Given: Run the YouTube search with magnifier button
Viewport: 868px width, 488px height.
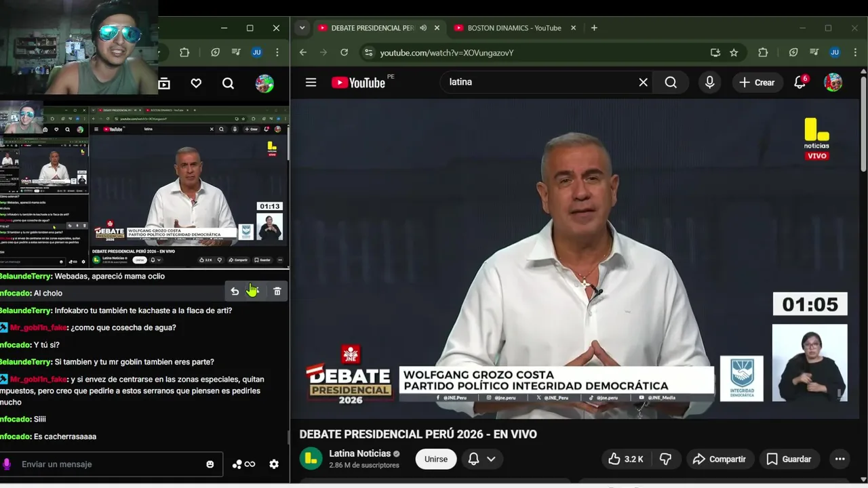Looking at the screenshot, I should pyautogui.click(x=671, y=82).
